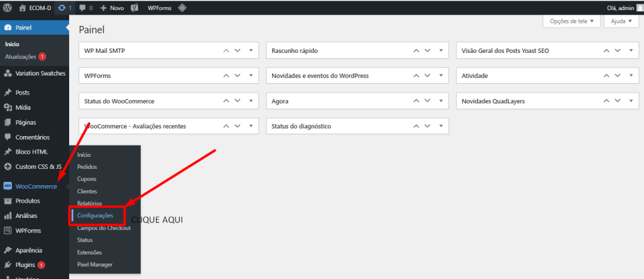
Task: Move Status do diagnóstico widget down
Action: point(427,126)
